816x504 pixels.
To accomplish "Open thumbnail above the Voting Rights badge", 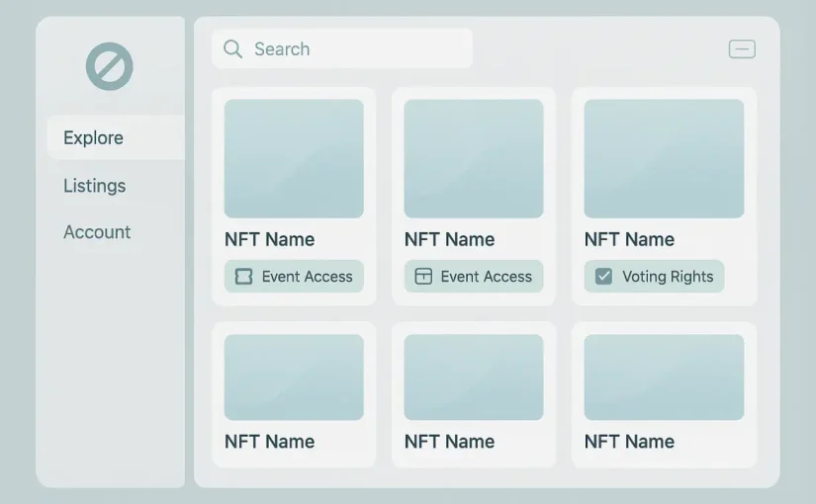I will [664, 158].
